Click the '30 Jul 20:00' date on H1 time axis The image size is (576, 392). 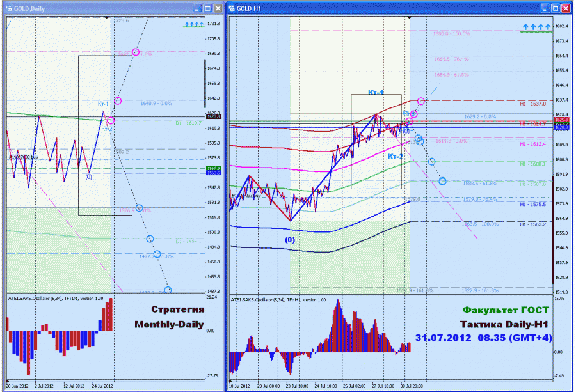[x=411, y=386]
